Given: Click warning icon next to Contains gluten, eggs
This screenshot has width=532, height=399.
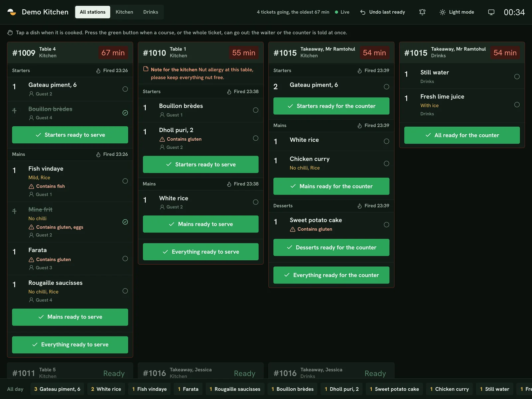Looking at the screenshot, I should pos(31,227).
